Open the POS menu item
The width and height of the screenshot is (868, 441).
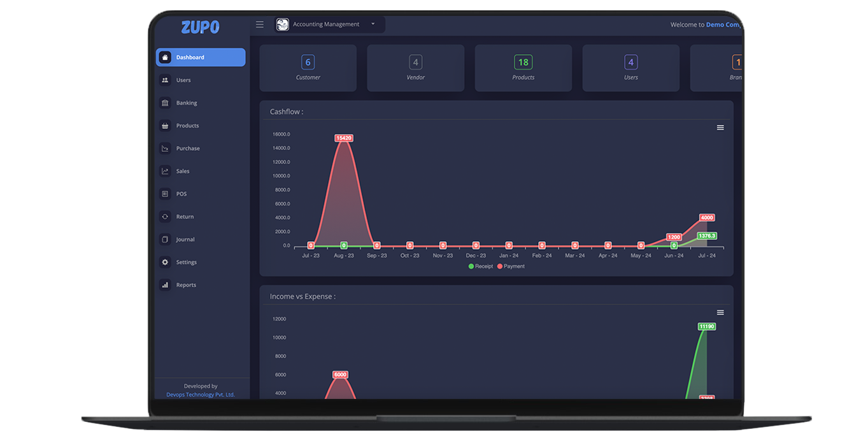tap(181, 194)
